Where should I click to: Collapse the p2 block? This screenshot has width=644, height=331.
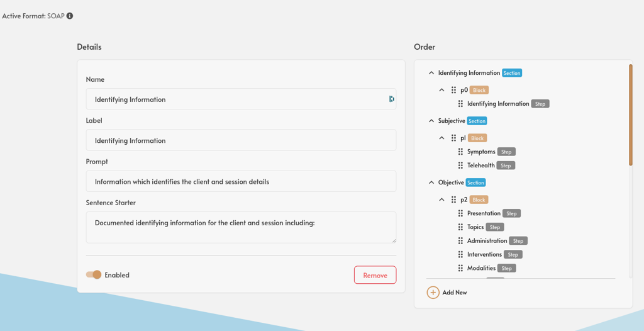click(442, 199)
